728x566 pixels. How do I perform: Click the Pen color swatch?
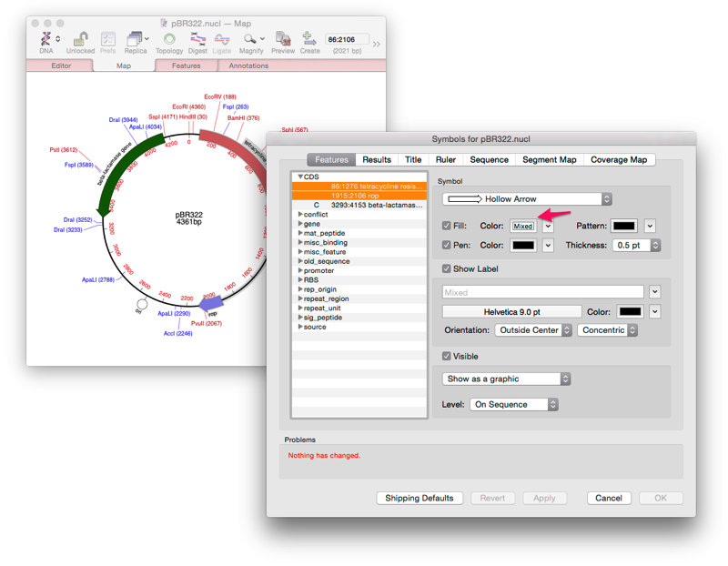(523, 246)
